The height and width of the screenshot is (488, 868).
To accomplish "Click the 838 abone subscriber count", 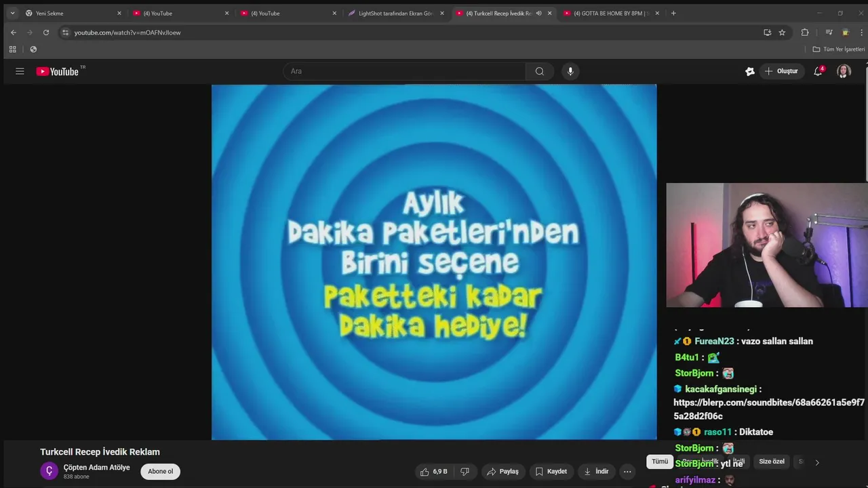I will [x=77, y=477].
